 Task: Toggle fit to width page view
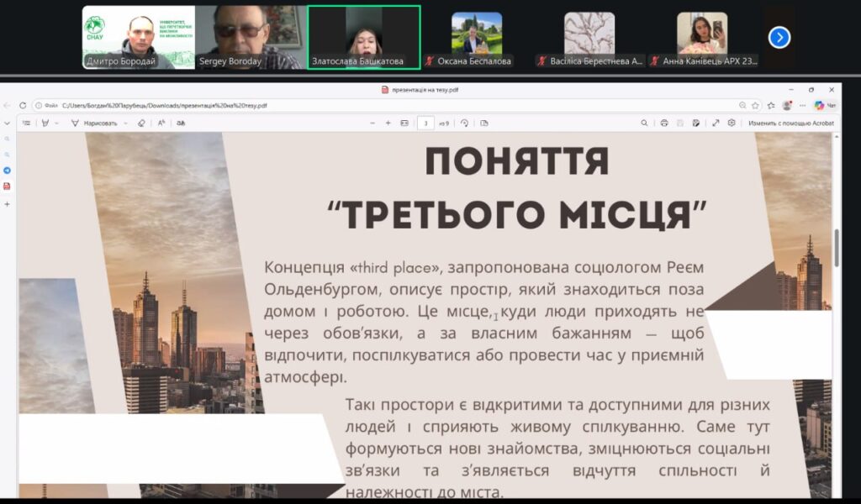click(404, 123)
